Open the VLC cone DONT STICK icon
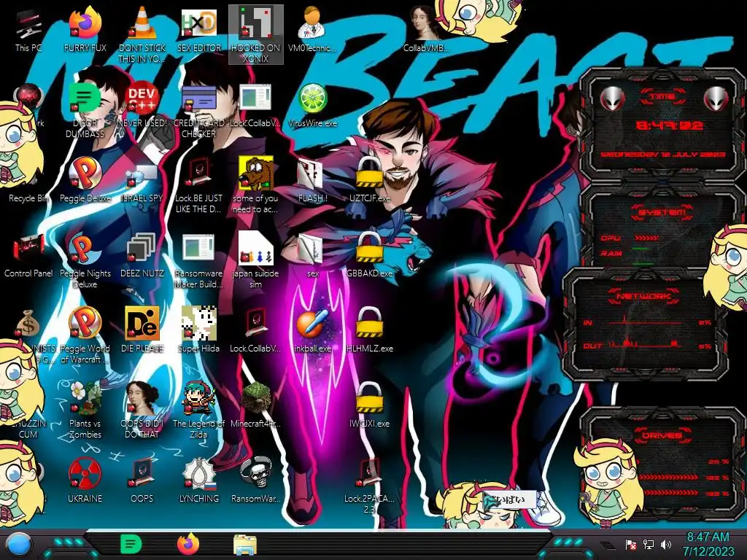Screen dimensions: 747x560 [142, 35]
